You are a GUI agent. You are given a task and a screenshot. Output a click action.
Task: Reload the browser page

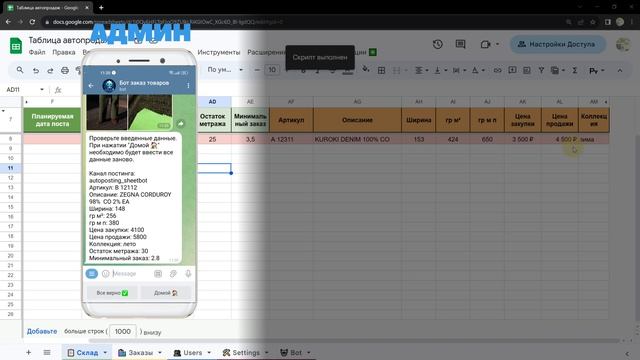pyautogui.click(x=32, y=22)
